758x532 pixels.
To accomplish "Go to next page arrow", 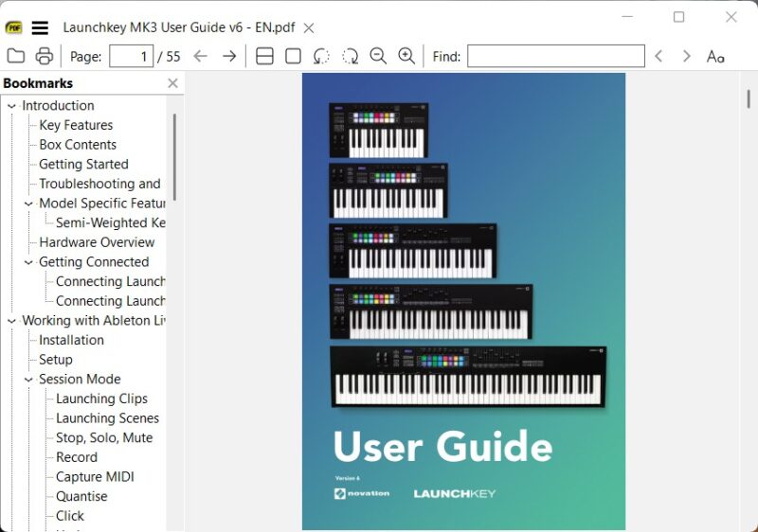I will tap(229, 56).
